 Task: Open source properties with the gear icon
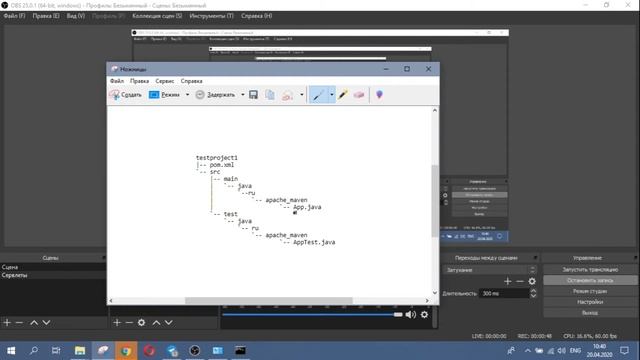tap(142, 322)
